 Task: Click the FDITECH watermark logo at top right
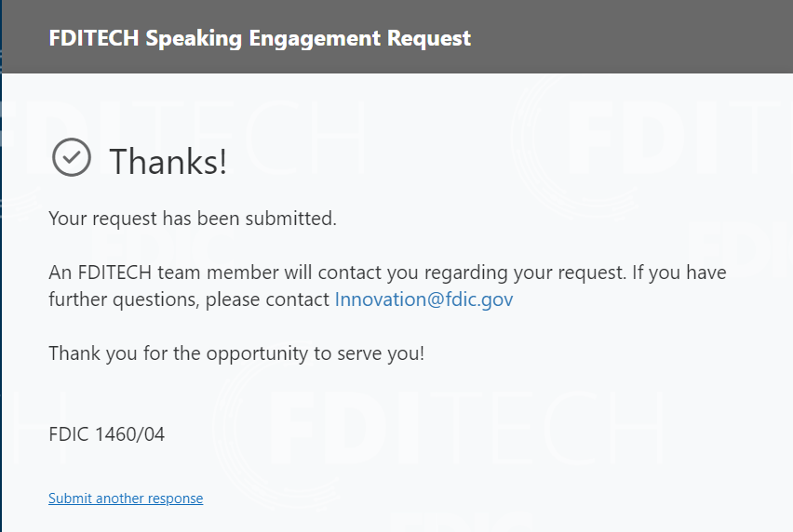(679, 135)
